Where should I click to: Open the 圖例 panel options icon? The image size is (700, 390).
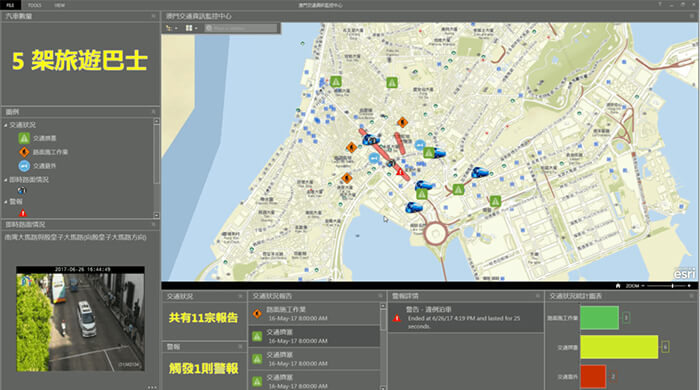(x=154, y=112)
